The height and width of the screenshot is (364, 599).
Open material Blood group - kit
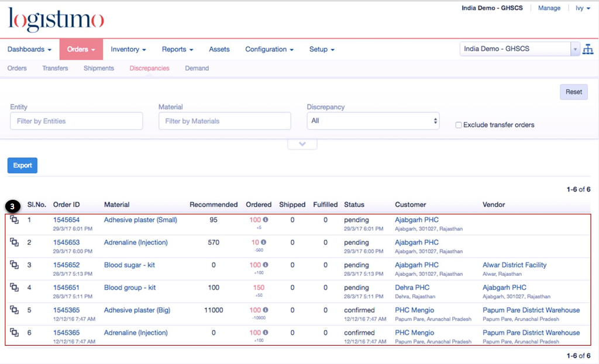[x=130, y=287]
